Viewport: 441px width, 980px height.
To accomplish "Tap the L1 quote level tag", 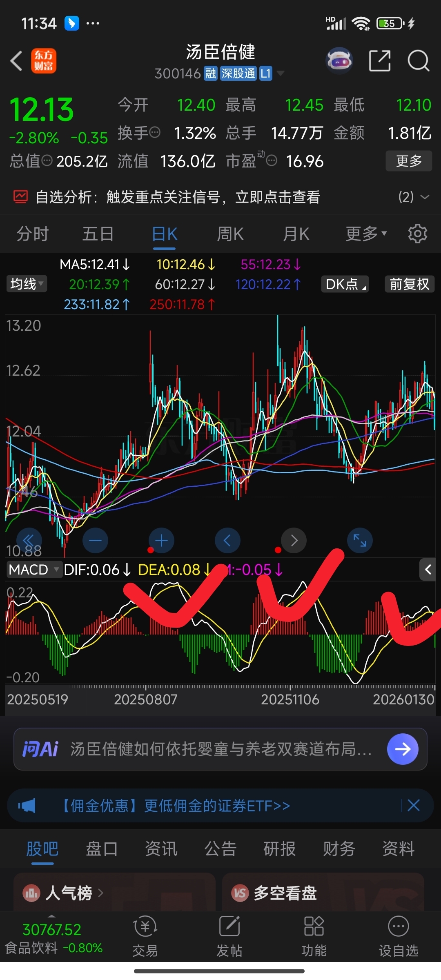I will (x=265, y=73).
